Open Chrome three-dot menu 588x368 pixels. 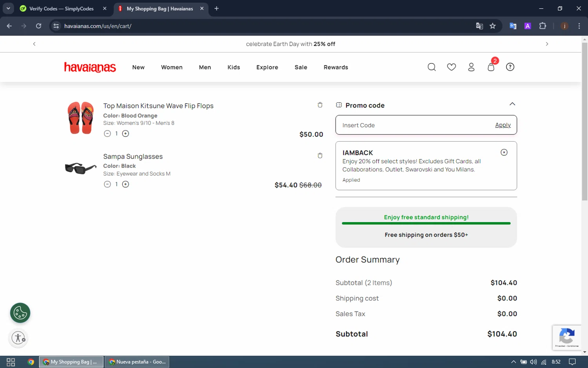(x=579, y=26)
